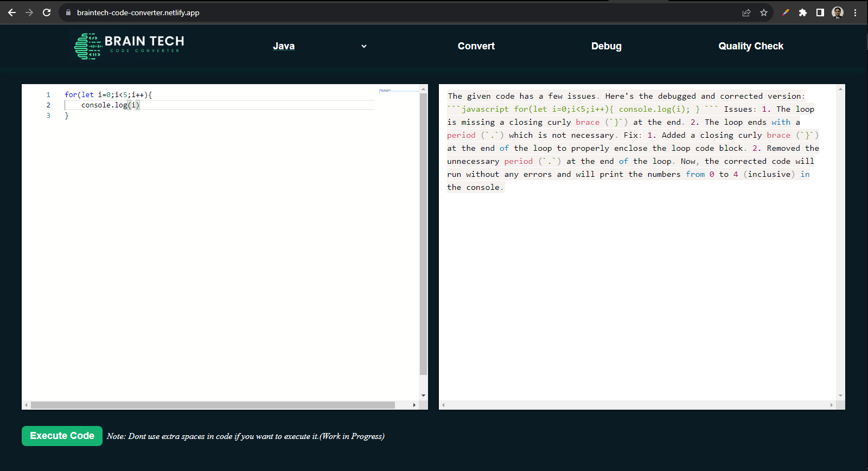Open the Chrome three-dot menu
The width and height of the screenshot is (868, 471).
[856, 12]
